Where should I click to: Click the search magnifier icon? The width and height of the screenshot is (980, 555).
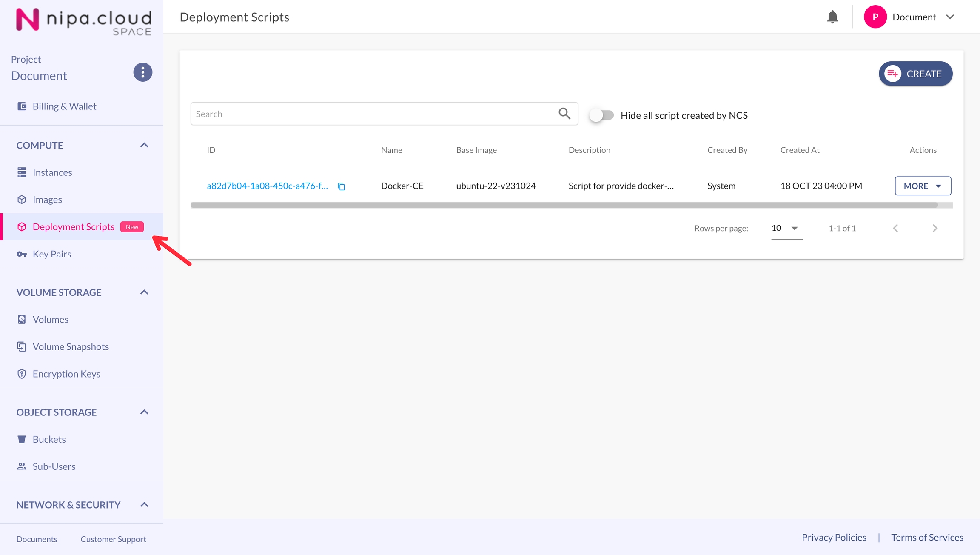pos(564,113)
